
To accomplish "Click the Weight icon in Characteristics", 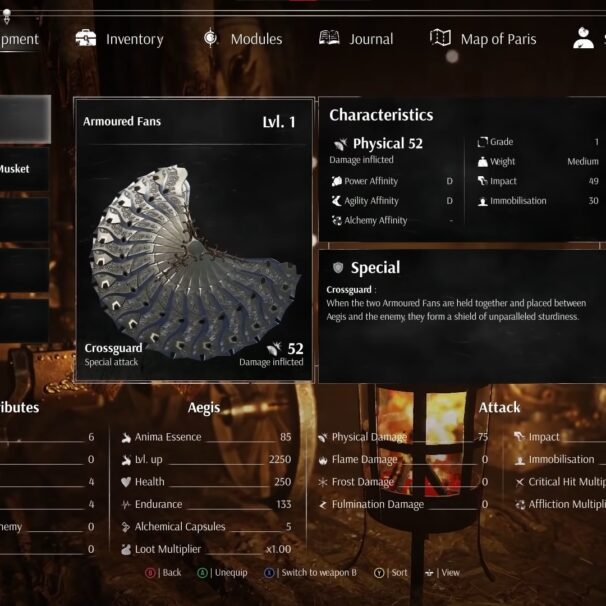I will (x=483, y=162).
